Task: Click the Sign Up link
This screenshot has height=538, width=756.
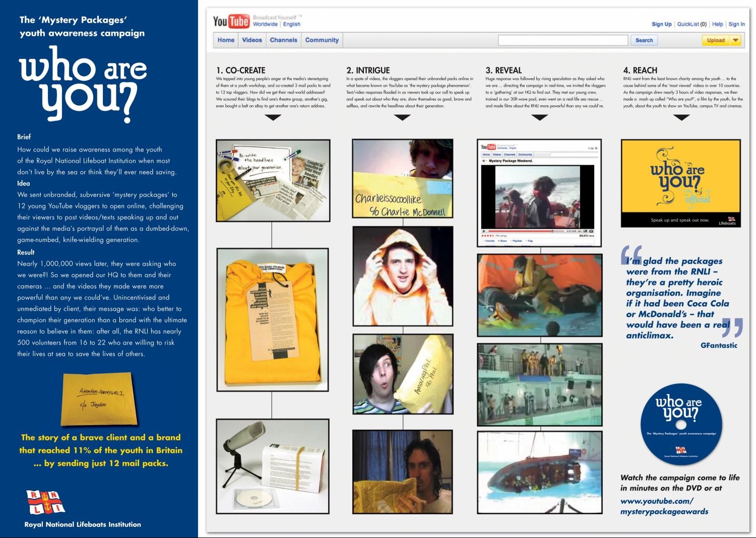Action: [661, 24]
